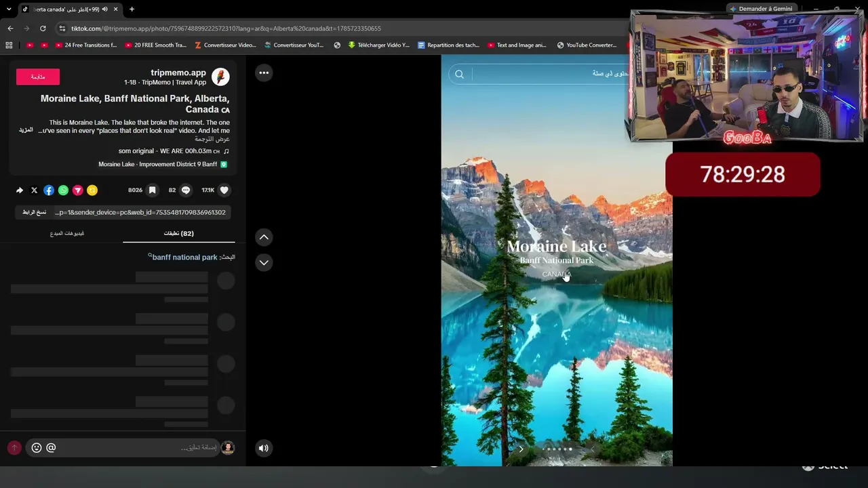This screenshot has height=488, width=868.
Task: Share the post via the arrow icon
Action: coord(20,190)
